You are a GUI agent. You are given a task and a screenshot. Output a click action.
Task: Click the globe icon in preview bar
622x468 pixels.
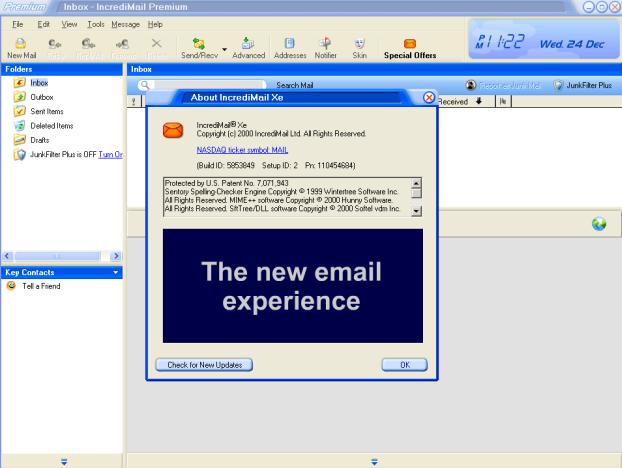599,224
